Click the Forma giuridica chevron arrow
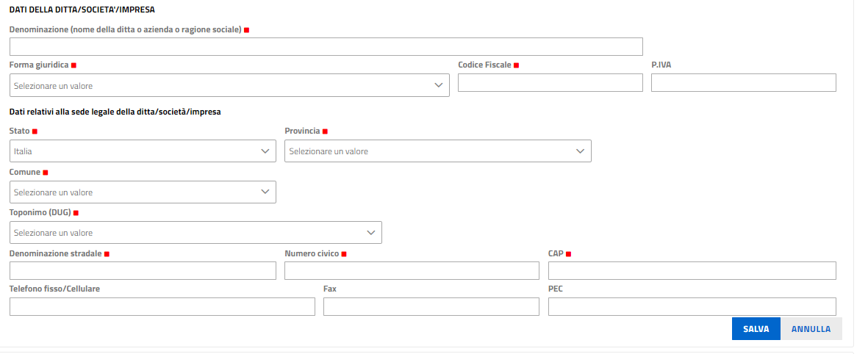868x354 pixels. point(439,85)
